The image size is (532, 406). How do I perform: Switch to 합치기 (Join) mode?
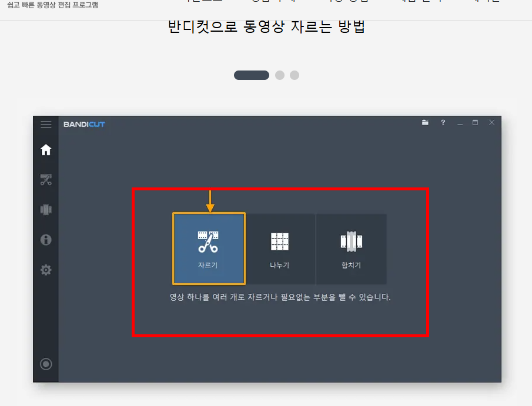351,249
